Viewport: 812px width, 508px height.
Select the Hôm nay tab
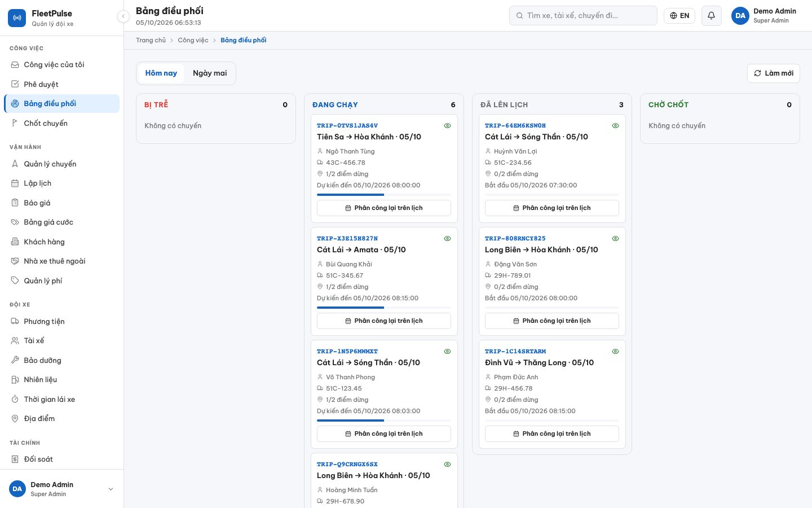[x=161, y=73]
